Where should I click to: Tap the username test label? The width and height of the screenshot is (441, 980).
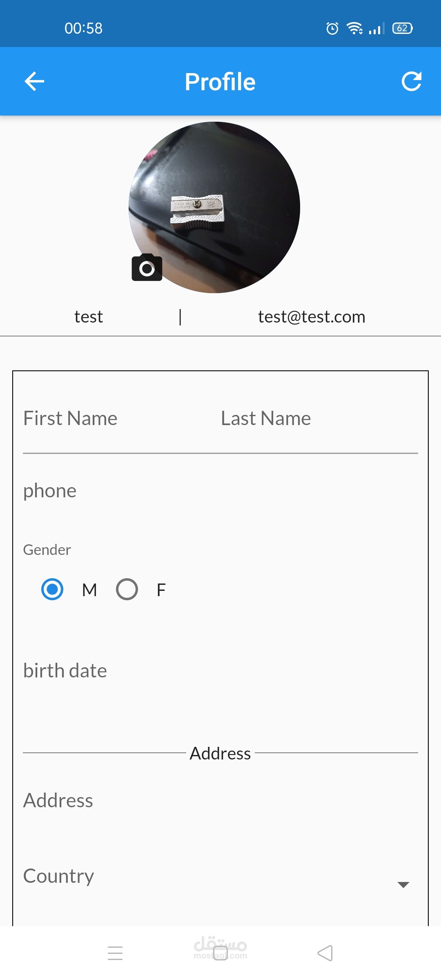(x=89, y=317)
